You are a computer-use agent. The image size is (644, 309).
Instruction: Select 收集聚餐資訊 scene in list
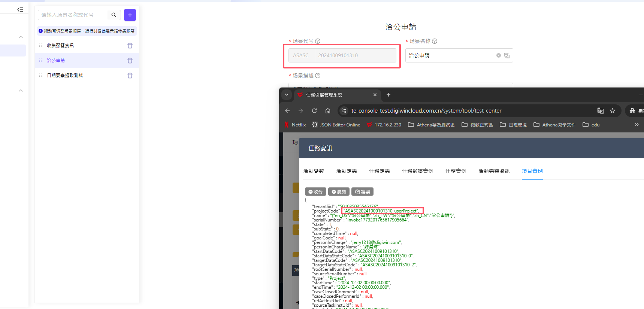coord(60,45)
